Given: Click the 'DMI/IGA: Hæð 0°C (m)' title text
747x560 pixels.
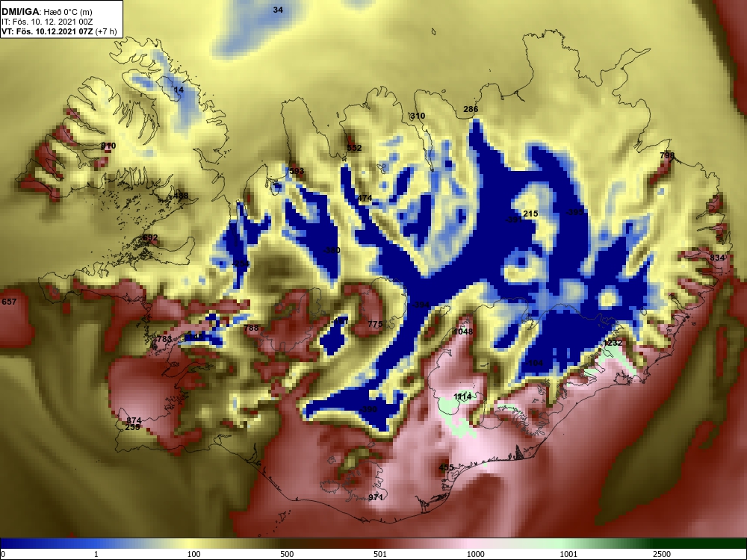Looking at the screenshot, I should coord(46,12).
